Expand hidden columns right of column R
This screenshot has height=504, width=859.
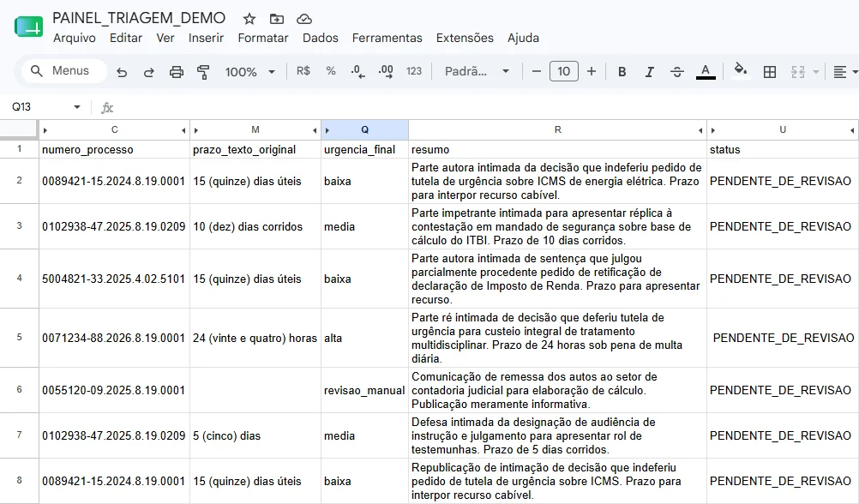700,130
